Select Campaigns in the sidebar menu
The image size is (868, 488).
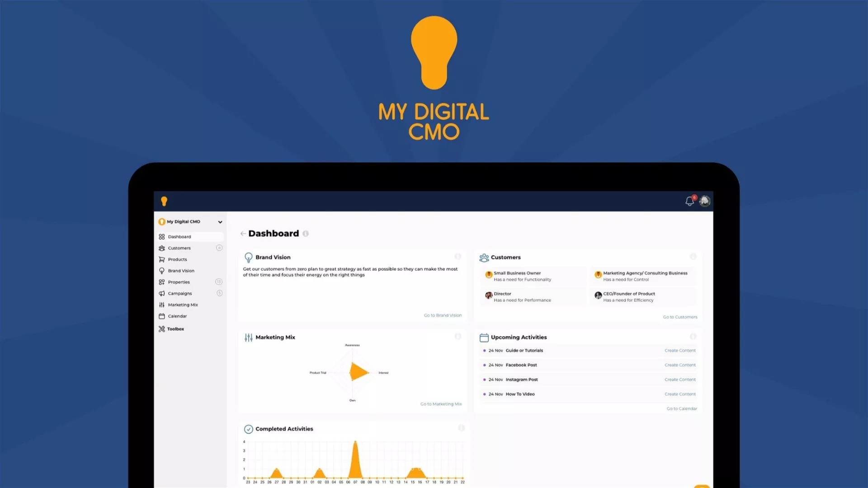point(180,294)
